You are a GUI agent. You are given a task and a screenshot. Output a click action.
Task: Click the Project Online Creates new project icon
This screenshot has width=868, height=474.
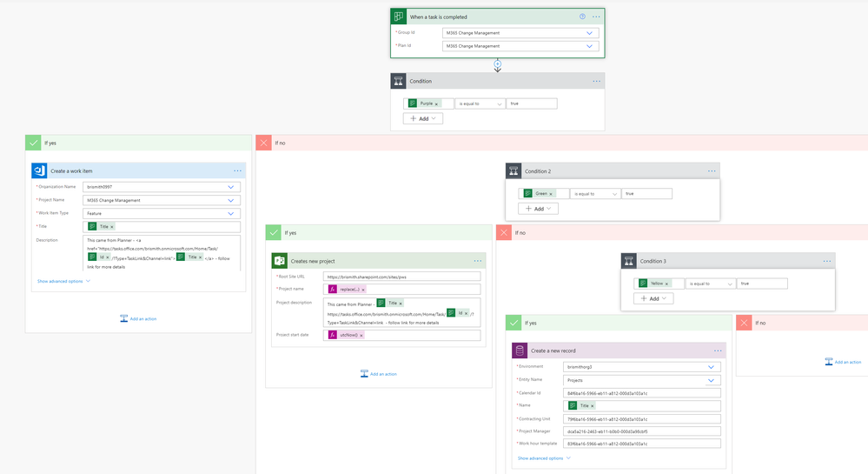(x=280, y=261)
